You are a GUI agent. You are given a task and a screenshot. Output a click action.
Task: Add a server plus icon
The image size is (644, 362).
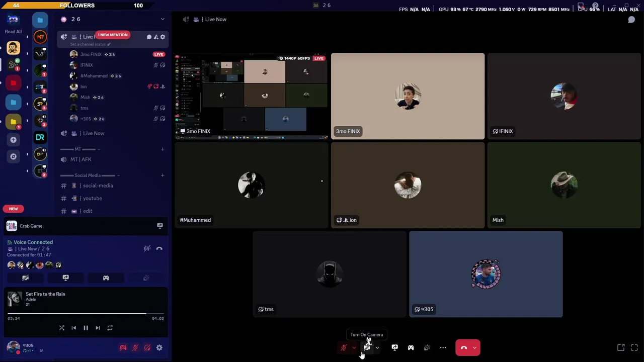coord(13,140)
